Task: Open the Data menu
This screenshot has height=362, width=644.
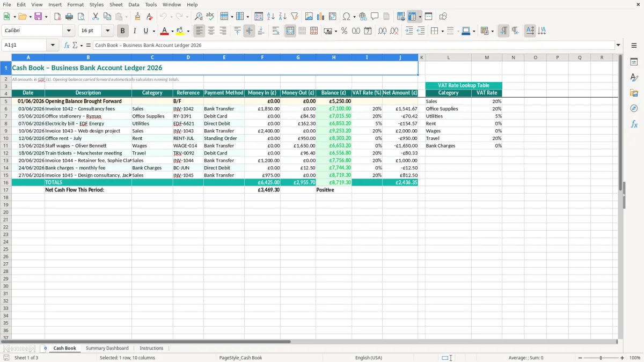Action: click(134, 4)
